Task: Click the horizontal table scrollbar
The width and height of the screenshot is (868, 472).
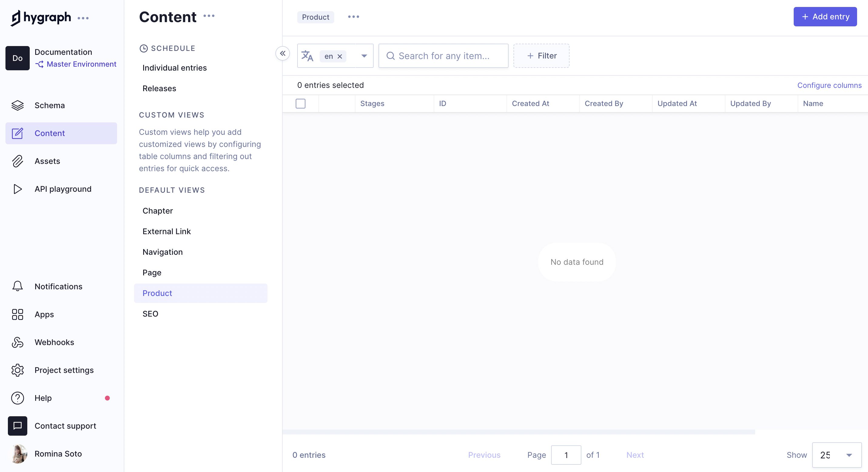Action: pyautogui.click(x=518, y=432)
